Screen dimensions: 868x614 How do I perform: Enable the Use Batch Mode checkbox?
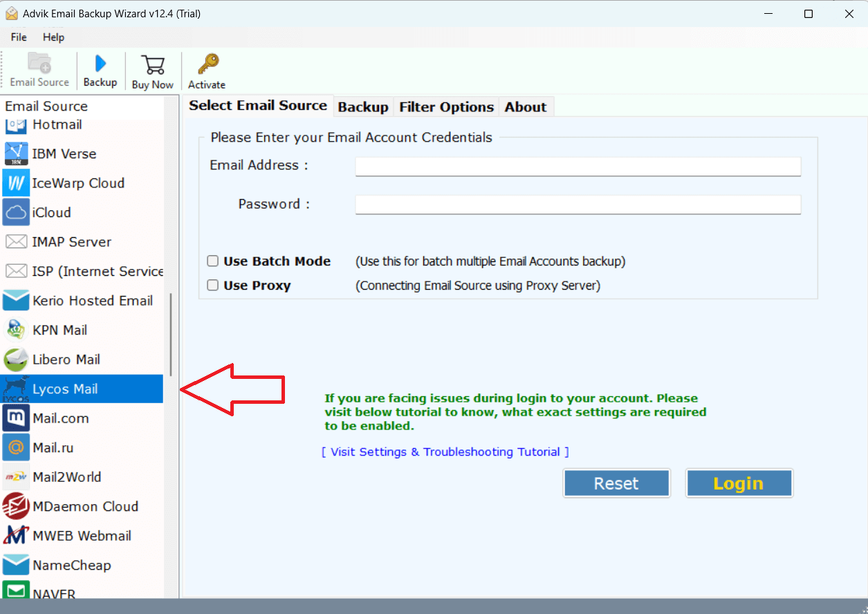tap(213, 261)
